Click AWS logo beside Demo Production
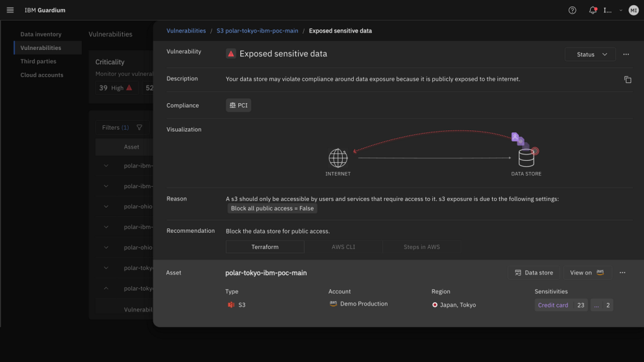Viewport: 644px width, 362px height. click(x=333, y=304)
